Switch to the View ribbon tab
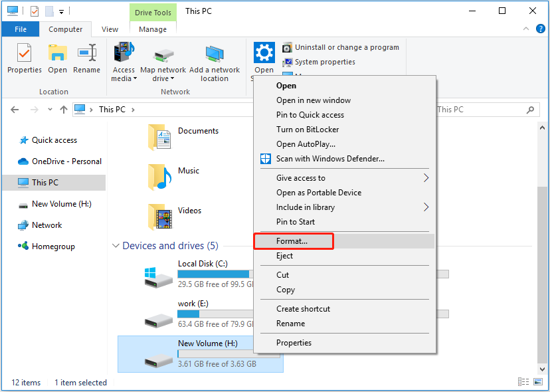The height and width of the screenshot is (392, 550). pos(110,29)
